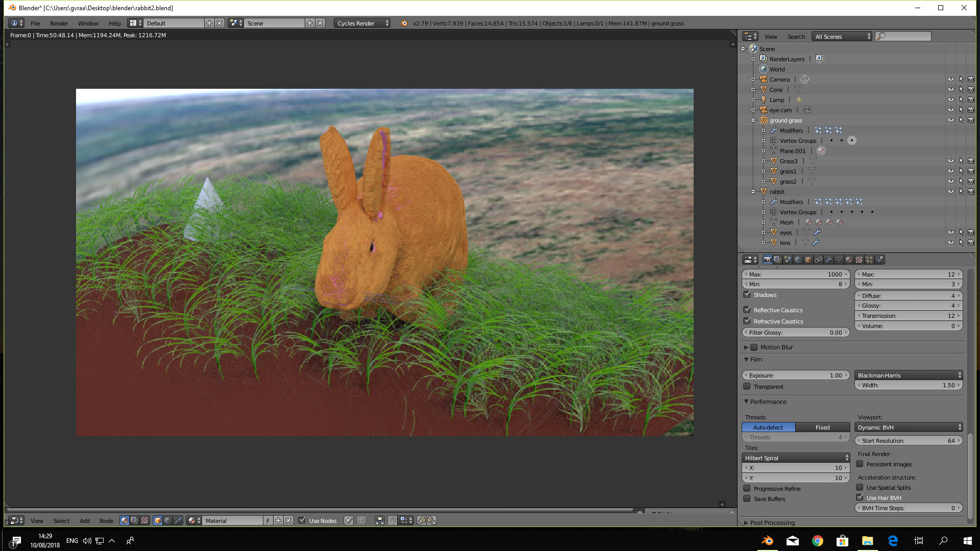The image size is (980, 551).
Task: Open the Physics properties tab
Action: (x=879, y=260)
